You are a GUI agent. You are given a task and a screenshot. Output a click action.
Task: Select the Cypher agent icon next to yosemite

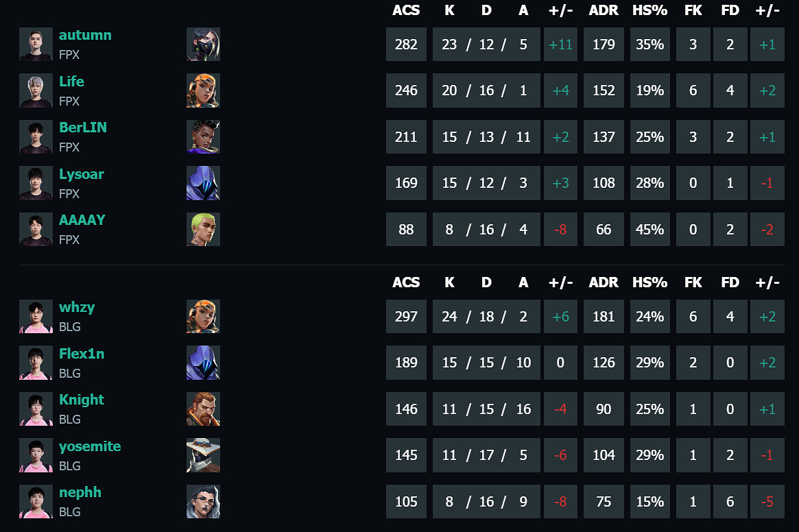click(x=203, y=455)
